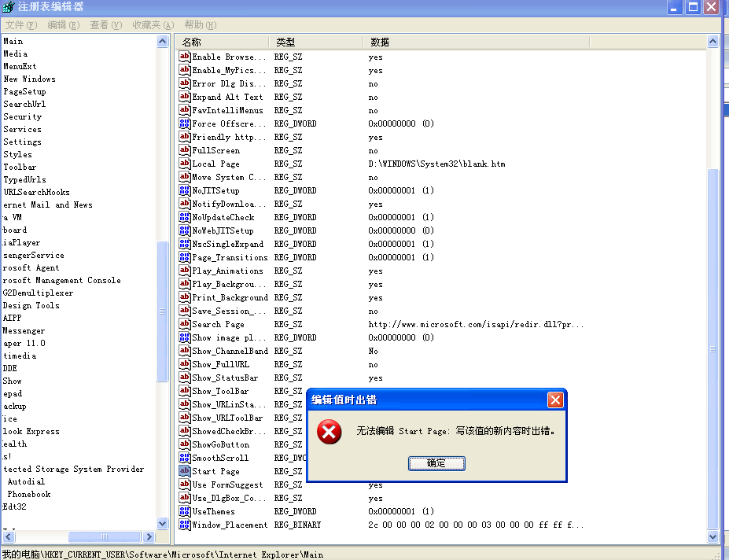Click the string icon beside Enable_MyPics

point(185,70)
